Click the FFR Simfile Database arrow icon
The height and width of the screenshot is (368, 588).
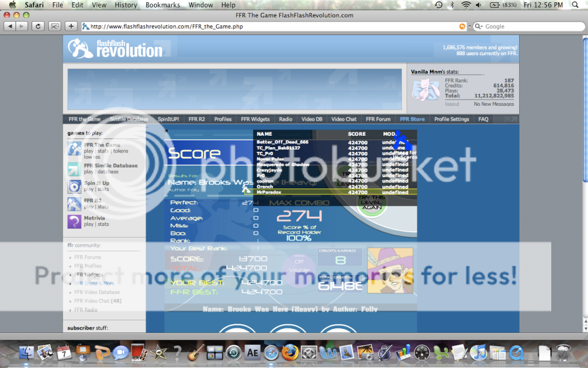pyautogui.click(x=75, y=168)
